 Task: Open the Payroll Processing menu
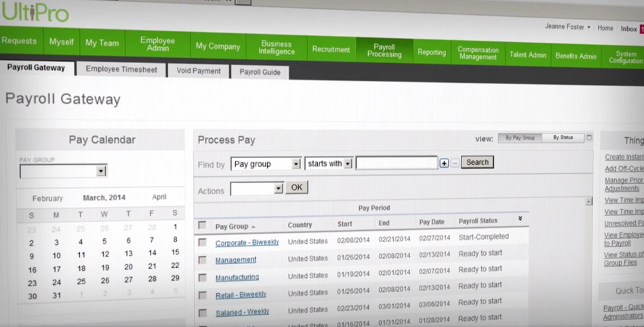[x=384, y=50]
